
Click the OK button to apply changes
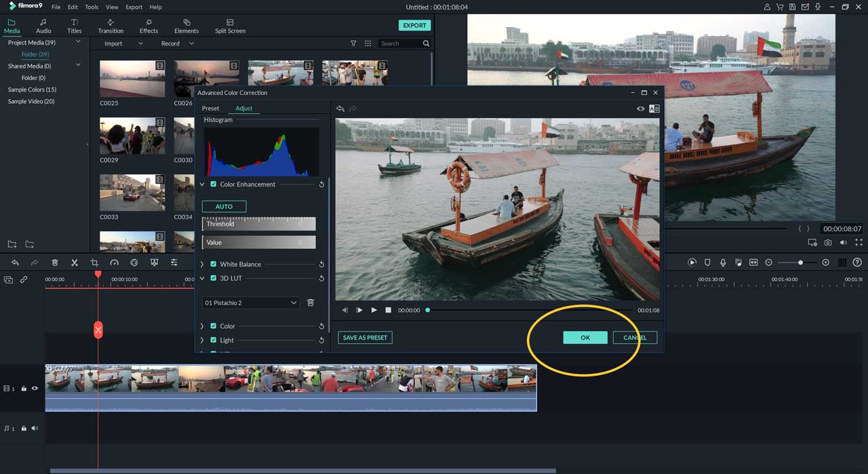point(585,338)
